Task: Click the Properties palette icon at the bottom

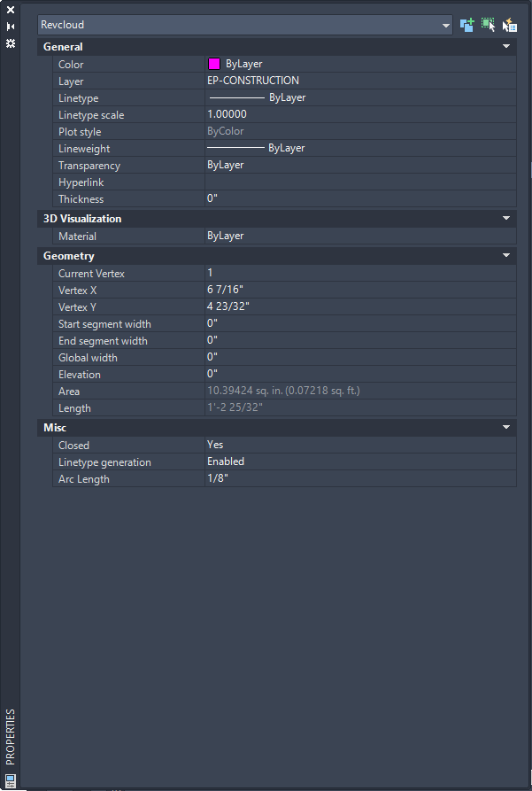Action: [10, 779]
